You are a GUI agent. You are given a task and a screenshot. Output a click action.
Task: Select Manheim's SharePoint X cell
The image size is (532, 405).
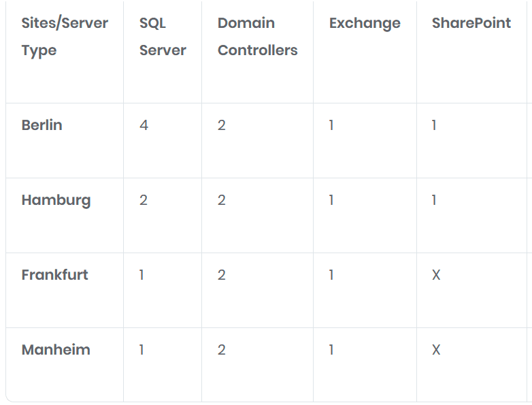pos(436,350)
